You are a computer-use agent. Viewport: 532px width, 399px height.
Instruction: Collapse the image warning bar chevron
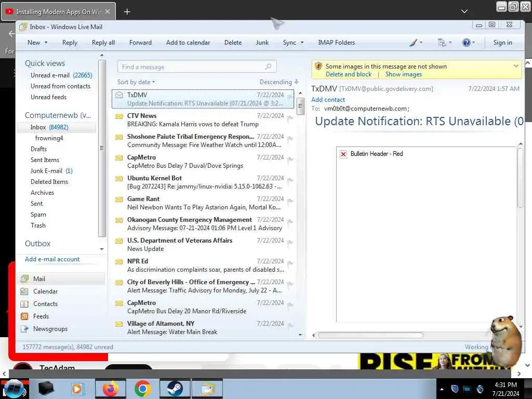(x=516, y=66)
